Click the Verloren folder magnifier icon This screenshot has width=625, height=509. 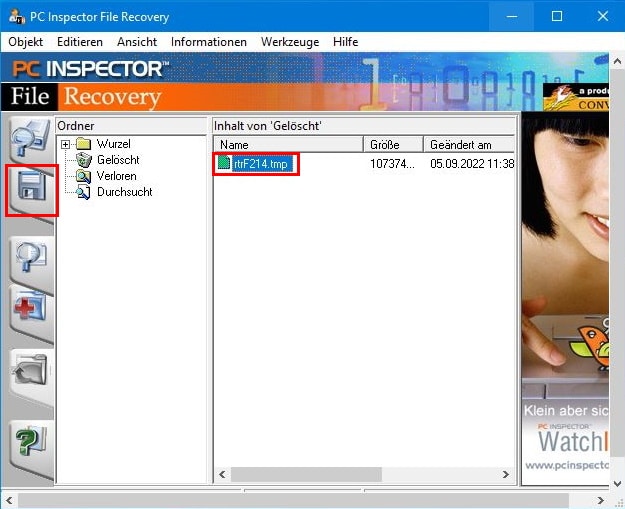coord(83,176)
